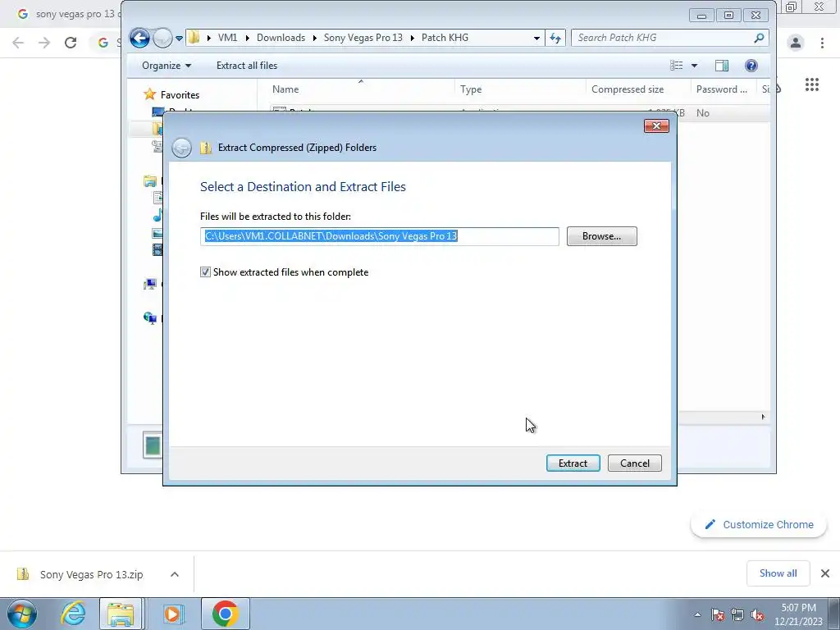Open Windows Explorer from the taskbar
840x630 pixels.
click(121, 614)
